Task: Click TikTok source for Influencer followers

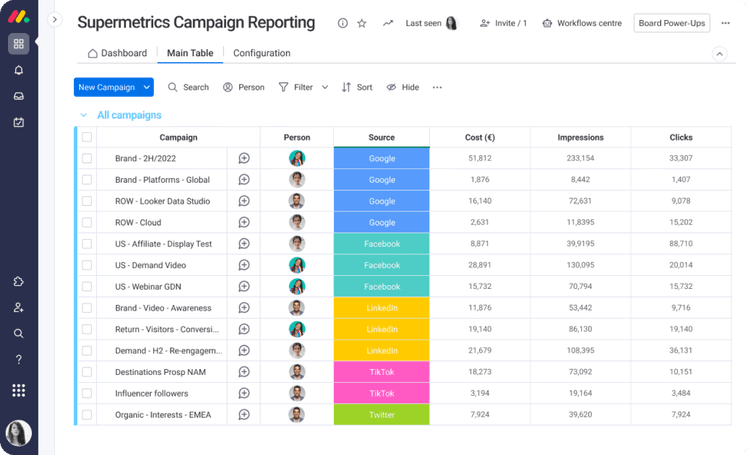Action: pyautogui.click(x=382, y=393)
